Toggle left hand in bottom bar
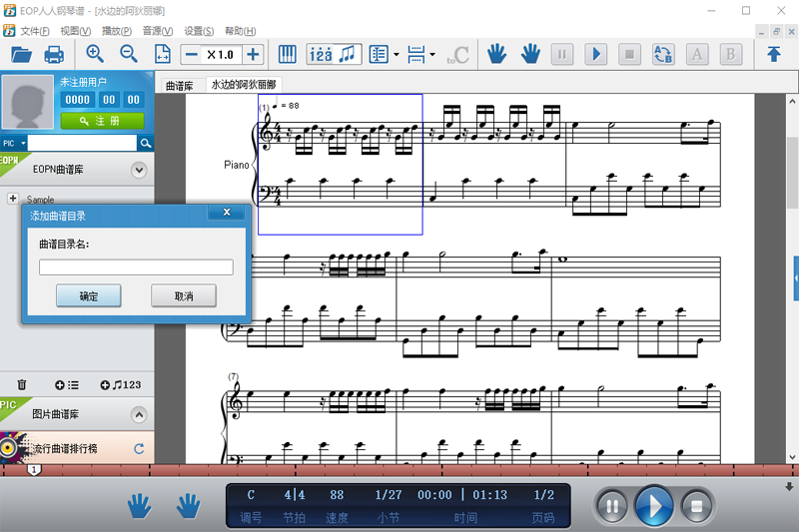 139,506
